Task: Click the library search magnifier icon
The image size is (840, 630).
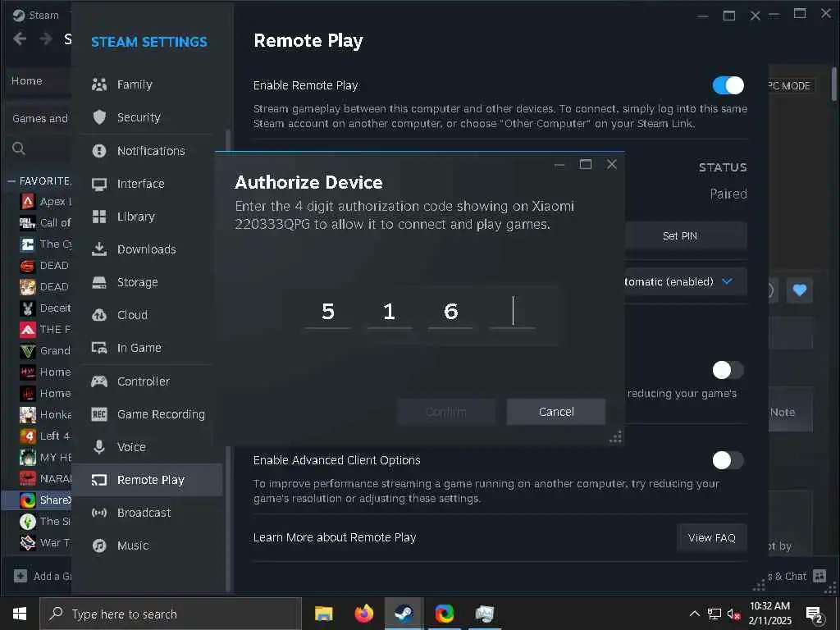Action: click(x=19, y=148)
